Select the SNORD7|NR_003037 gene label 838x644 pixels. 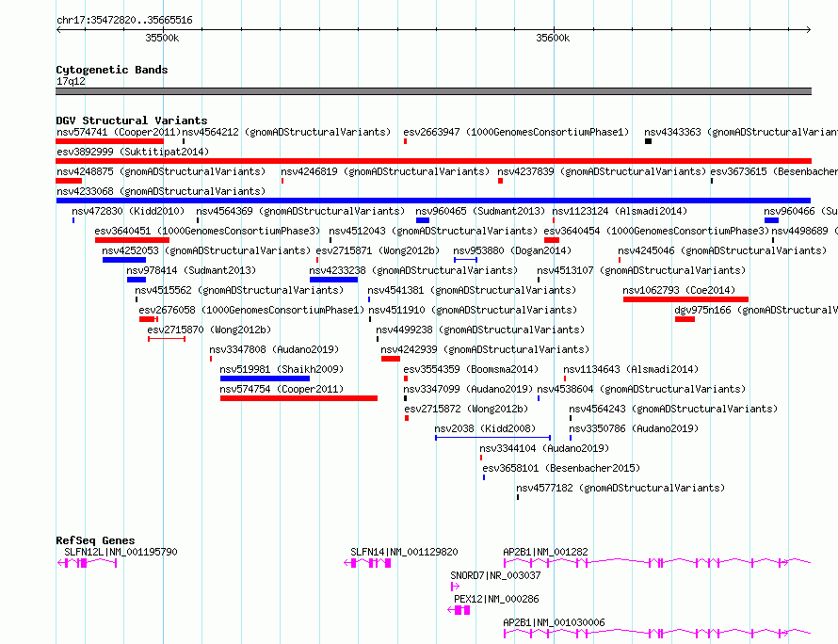pos(495,575)
